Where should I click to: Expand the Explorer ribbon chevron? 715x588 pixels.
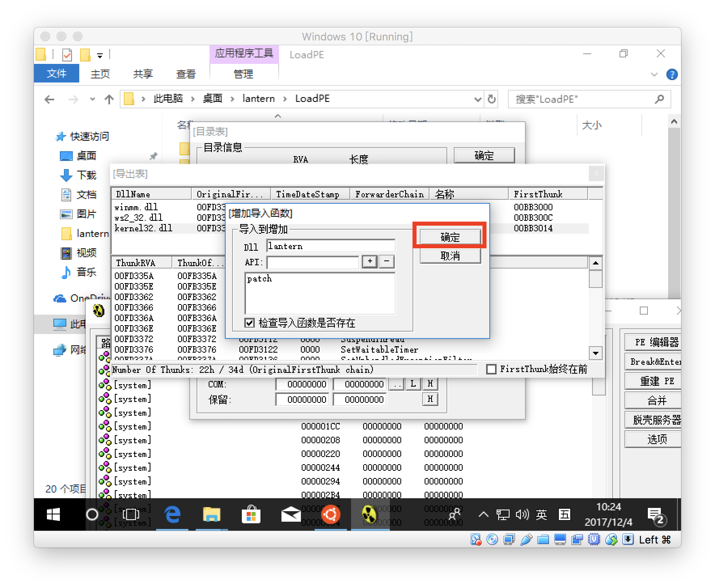click(654, 74)
